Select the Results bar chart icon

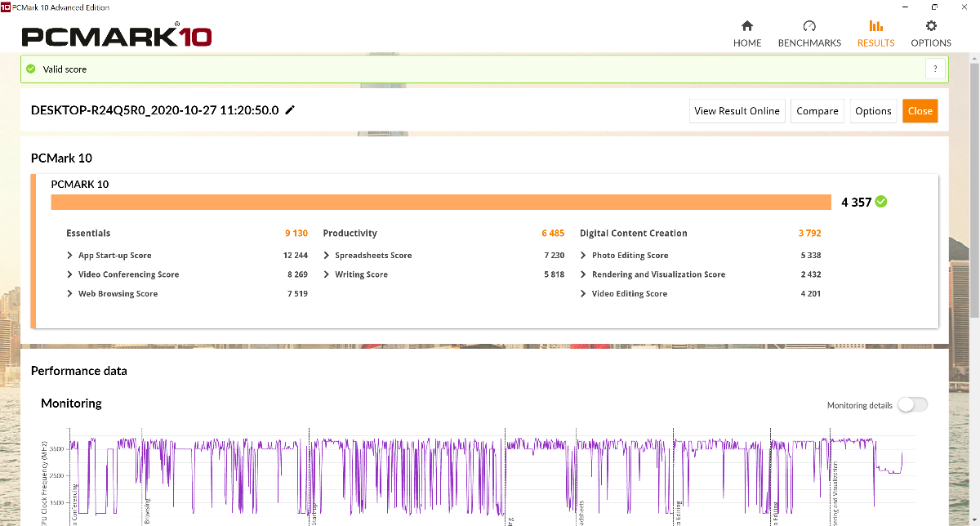click(x=875, y=26)
